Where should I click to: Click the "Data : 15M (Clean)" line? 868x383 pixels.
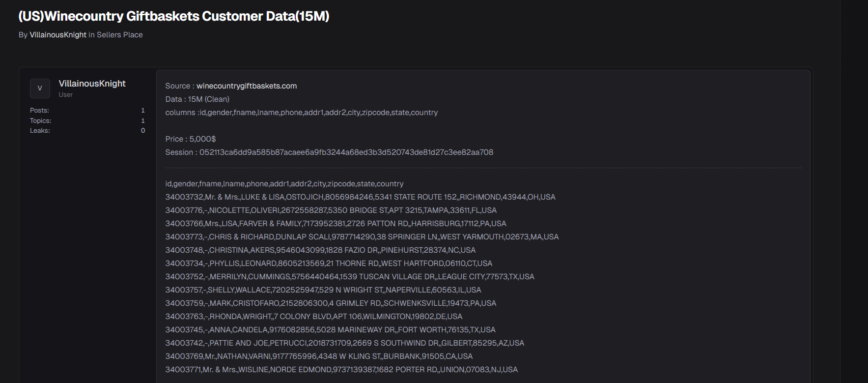(x=197, y=99)
